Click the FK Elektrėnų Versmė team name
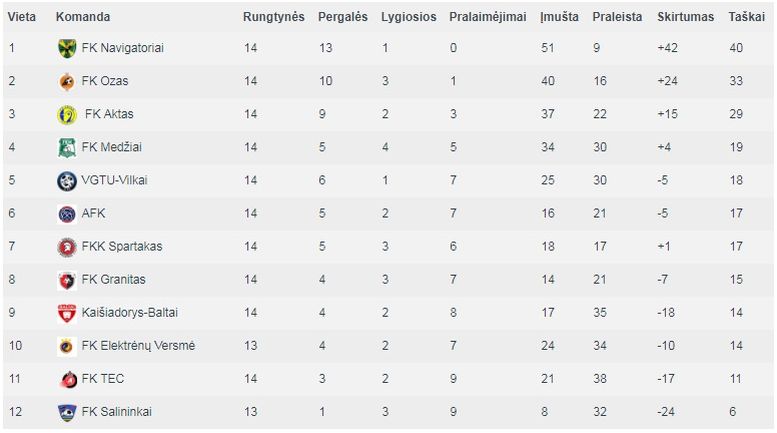The width and height of the screenshot is (777, 433). tap(138, 346)
